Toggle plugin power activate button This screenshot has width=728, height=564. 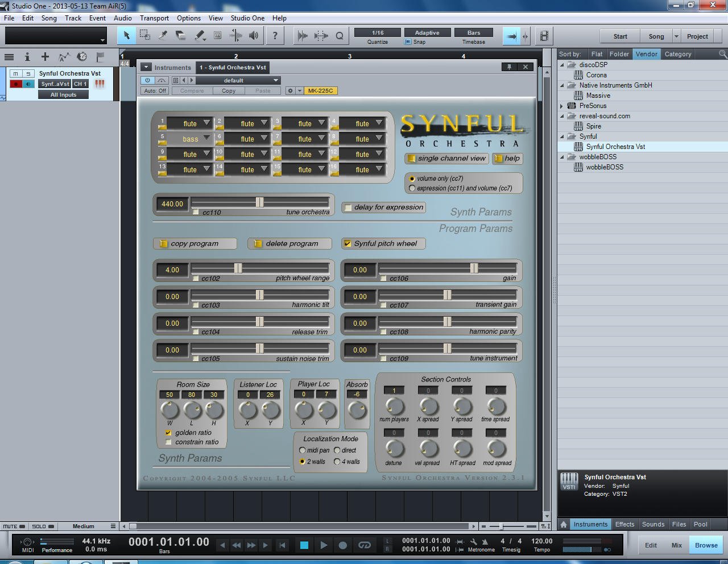147,80
